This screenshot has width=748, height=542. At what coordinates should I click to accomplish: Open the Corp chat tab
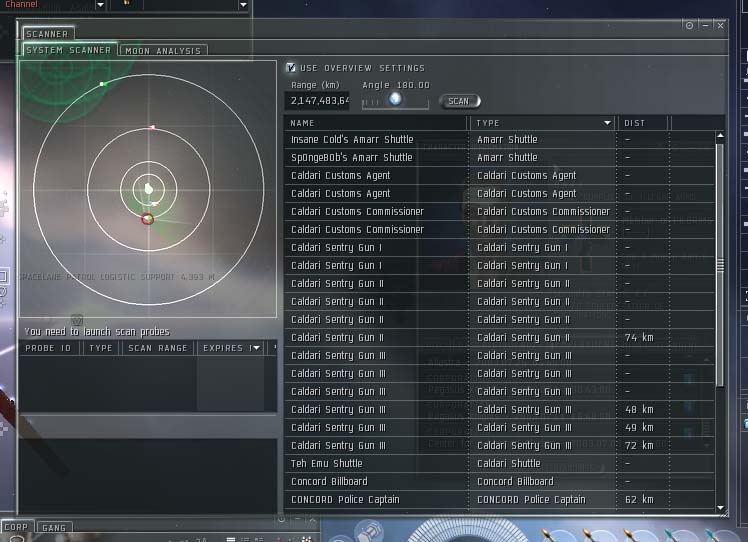(16, 527)
